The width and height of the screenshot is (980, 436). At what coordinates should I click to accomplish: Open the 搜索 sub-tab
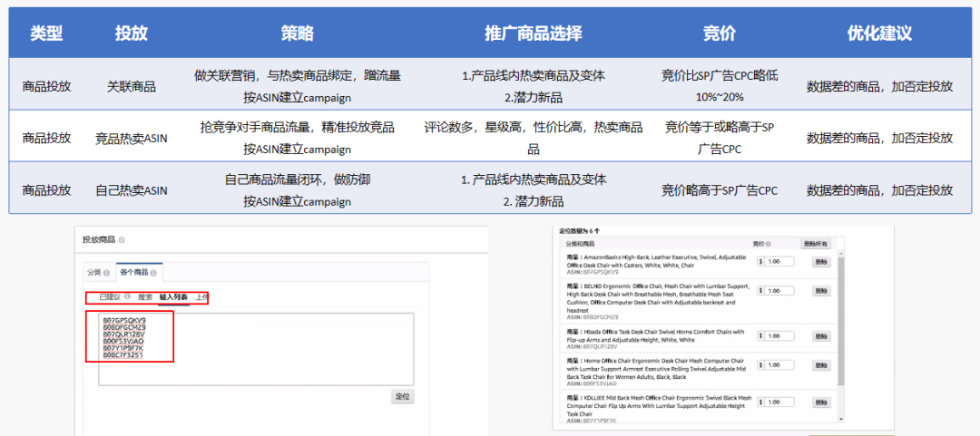coord(145,297)
